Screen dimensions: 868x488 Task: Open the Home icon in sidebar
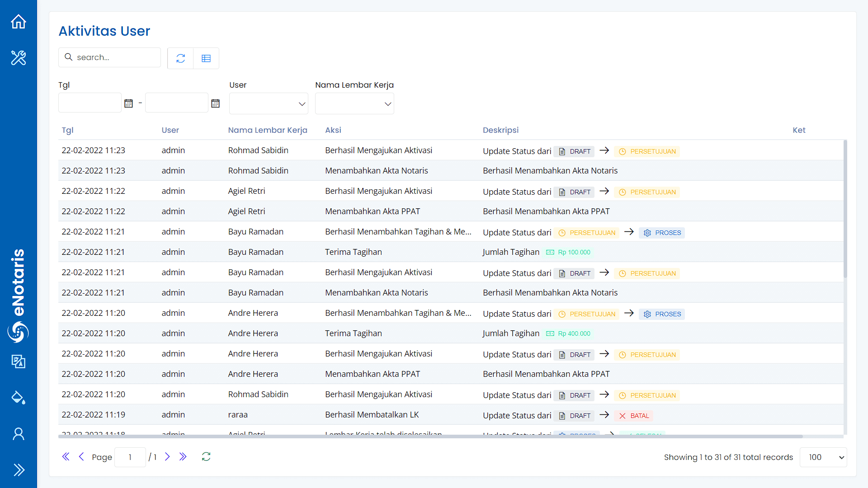(19, 21)
